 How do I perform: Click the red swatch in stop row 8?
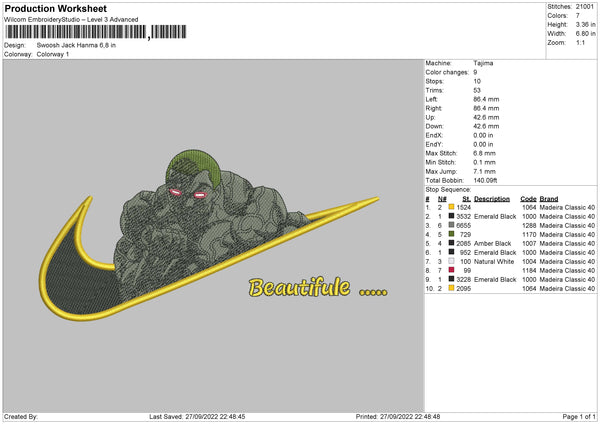[451, 270]
